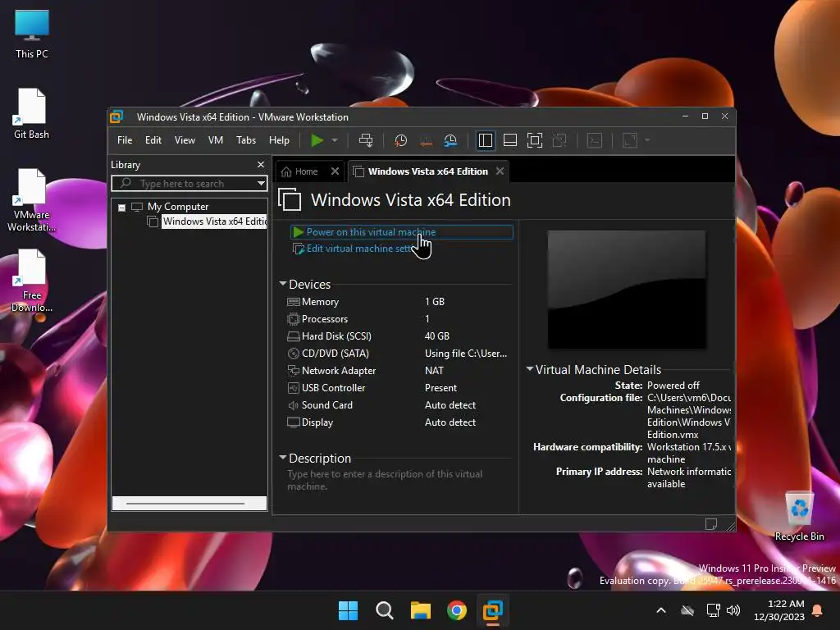Open the power options dropdown arrow in toolbar
Viewport: 840px width, 630px height.
tap(335, 140)
